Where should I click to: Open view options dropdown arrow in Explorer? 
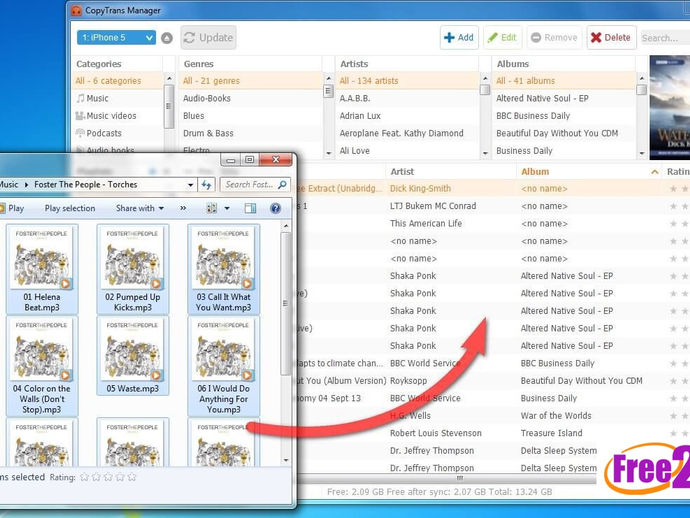tap(227, 208)
